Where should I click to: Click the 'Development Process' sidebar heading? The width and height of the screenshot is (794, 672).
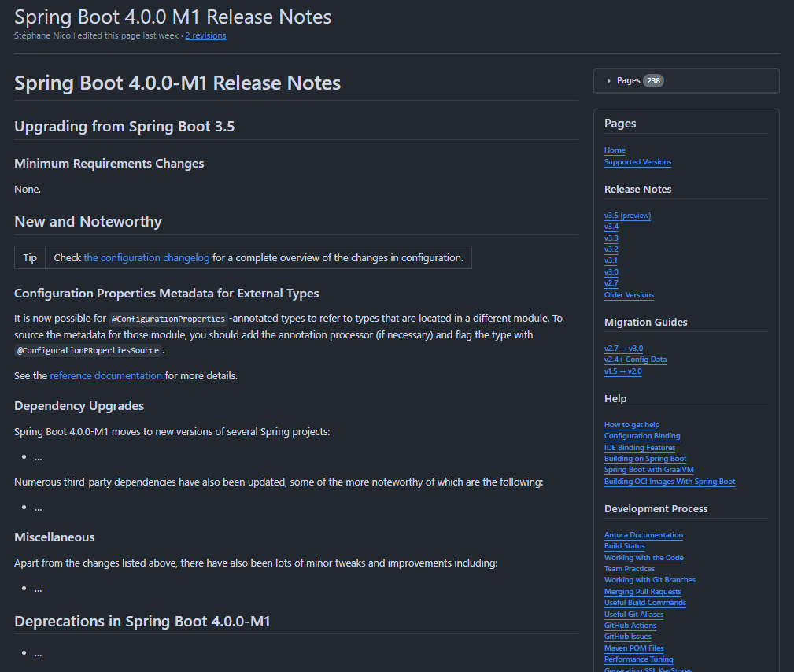pyautogui.click(x=656, y=508)
